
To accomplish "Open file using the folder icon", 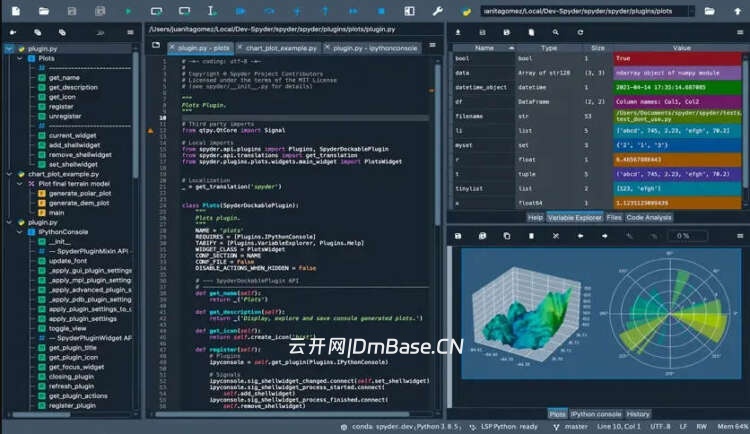I will coord(44,11).
